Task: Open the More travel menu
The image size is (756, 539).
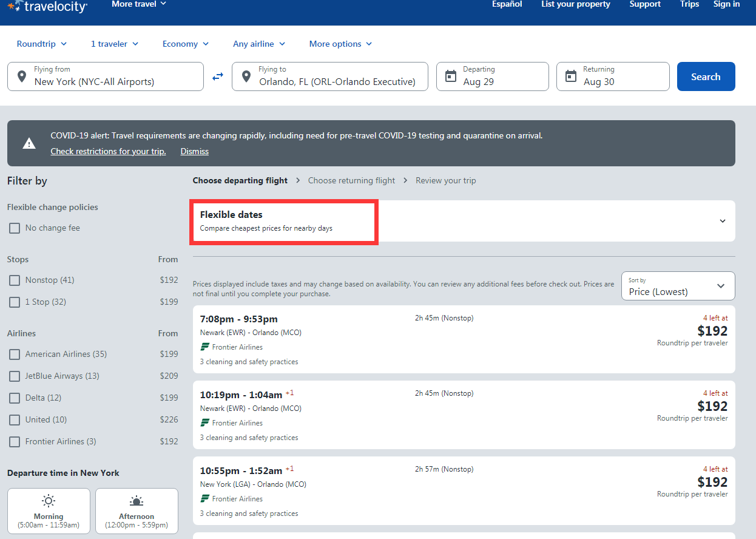Action: pyautogui.click(x=139, y=4)
